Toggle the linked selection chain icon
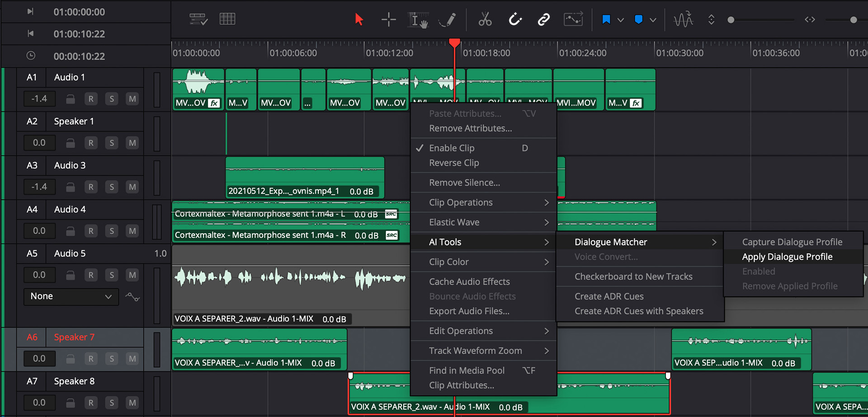The width and height of the screenshot is (868, 417). tap(543, 19)
